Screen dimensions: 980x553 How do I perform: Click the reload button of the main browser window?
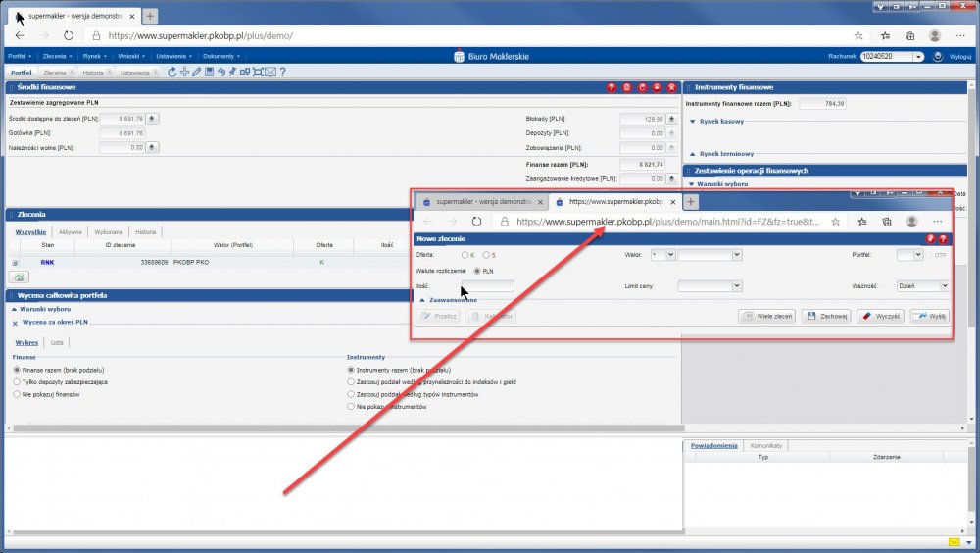pos(69,35)
